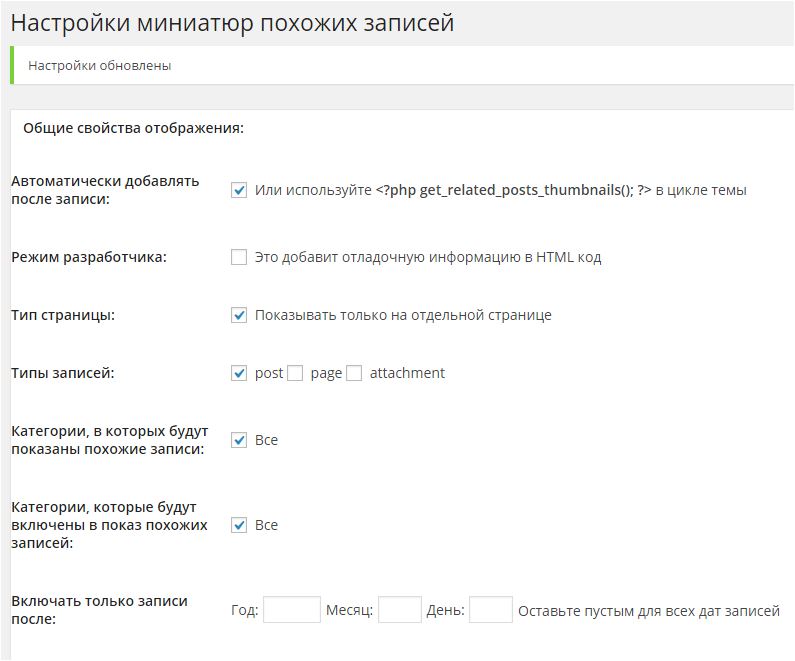Click the Режим разработчика row label
The image size is (795, 661).
click(x=89, y=257)
